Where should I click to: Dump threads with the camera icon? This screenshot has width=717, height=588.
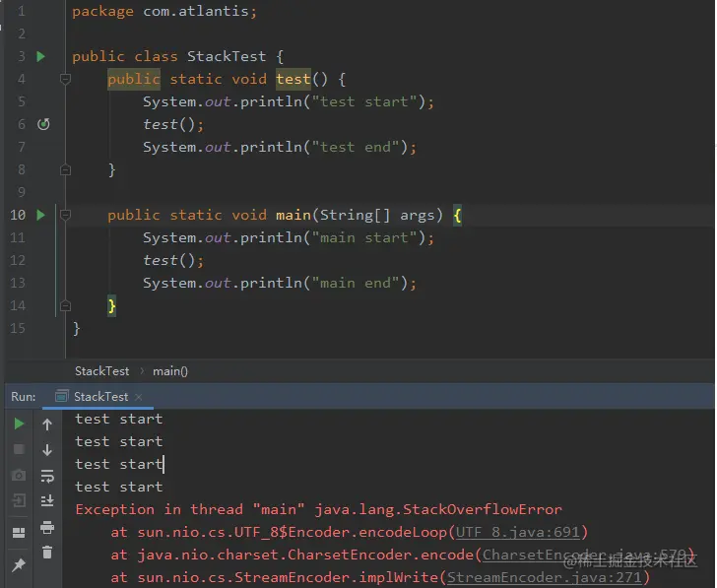tap(19, 475)
